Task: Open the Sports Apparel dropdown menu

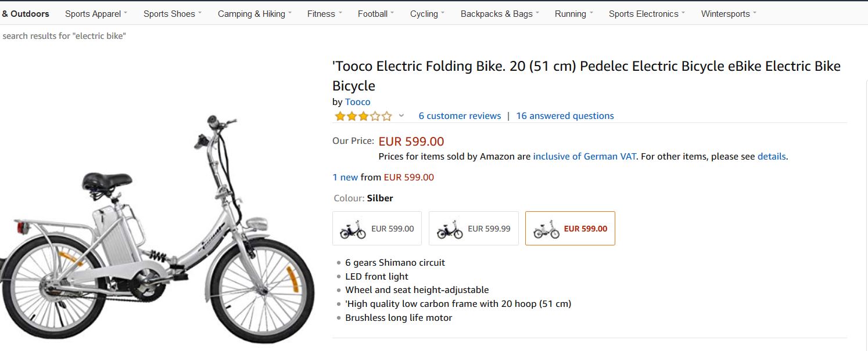Action: 96,14
